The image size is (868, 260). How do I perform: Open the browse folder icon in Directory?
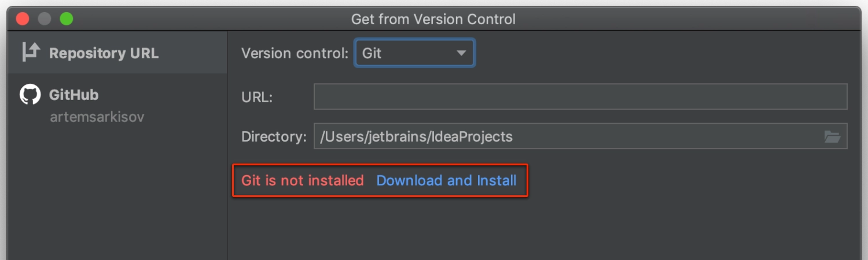tap(832, 137)
